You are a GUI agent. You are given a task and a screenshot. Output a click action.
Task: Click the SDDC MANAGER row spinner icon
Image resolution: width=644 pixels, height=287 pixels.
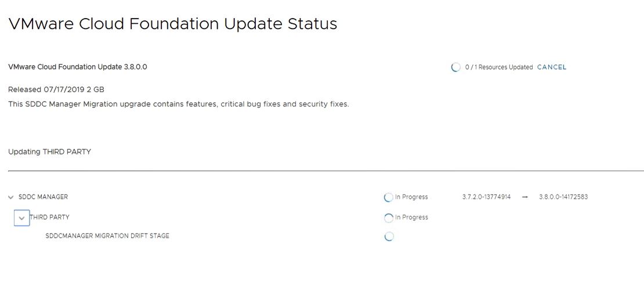[389, 198]
